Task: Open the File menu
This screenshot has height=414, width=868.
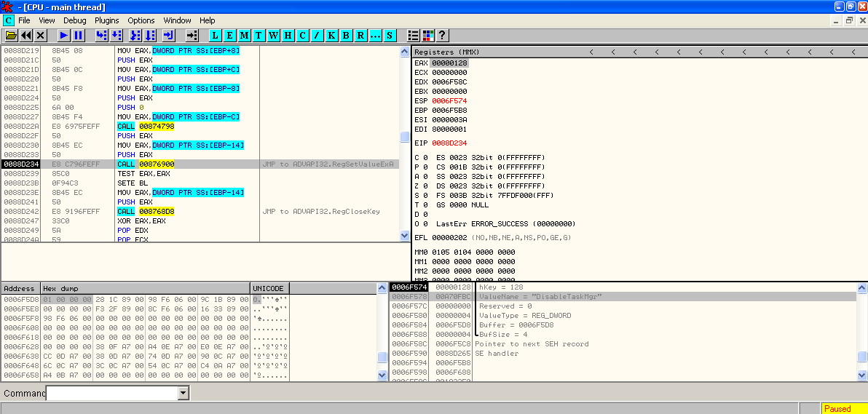Action: [x=24, y=20]
